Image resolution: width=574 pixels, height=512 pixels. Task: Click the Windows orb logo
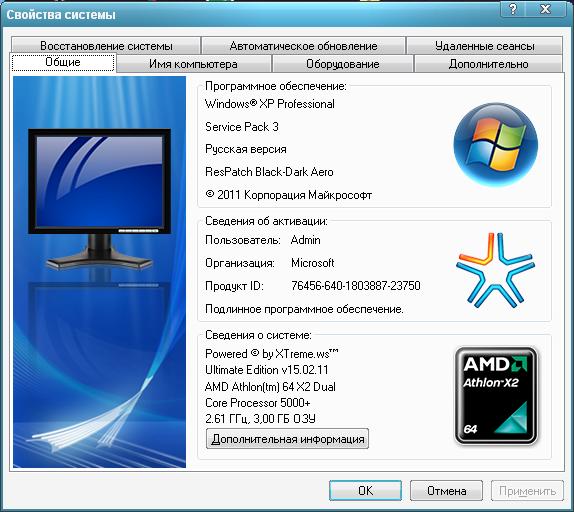point(496,144)
